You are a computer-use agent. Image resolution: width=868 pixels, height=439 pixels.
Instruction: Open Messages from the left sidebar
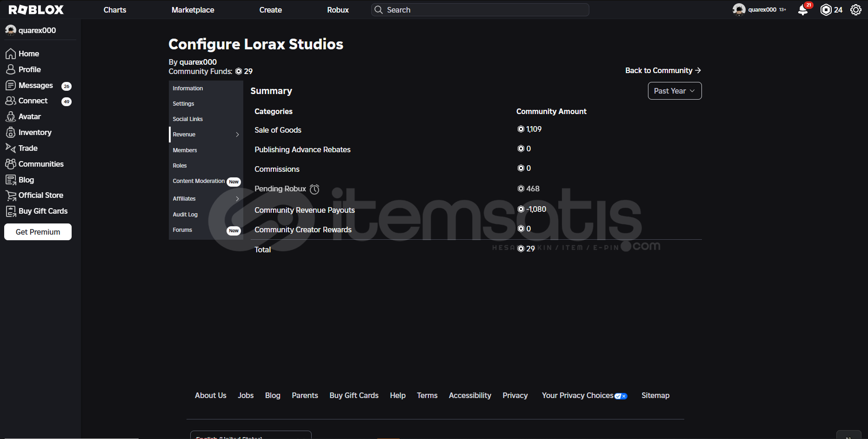tap(35, 85)
